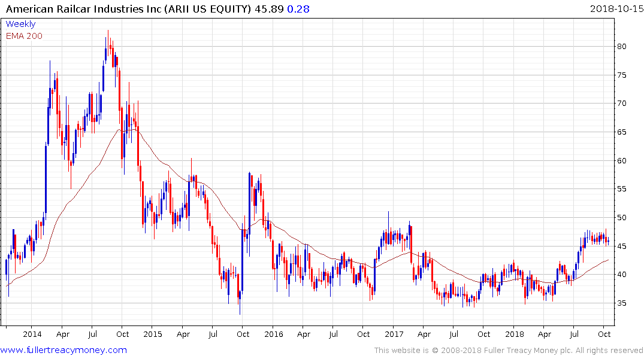Click the 2017 year axis label
644x359 pixels.
pos(394,334)
